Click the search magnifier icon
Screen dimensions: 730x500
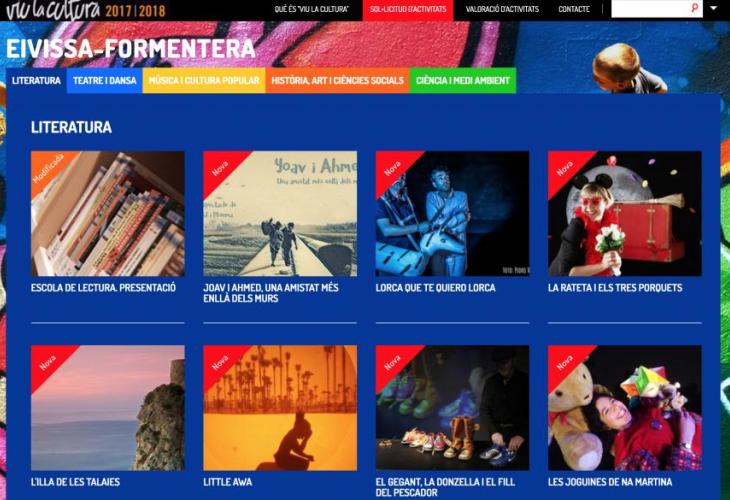point(695,8)
